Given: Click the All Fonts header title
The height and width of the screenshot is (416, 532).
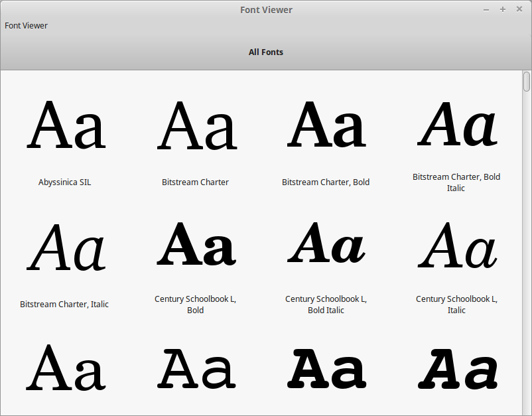Looking at the screenshot, I should 266,52.
